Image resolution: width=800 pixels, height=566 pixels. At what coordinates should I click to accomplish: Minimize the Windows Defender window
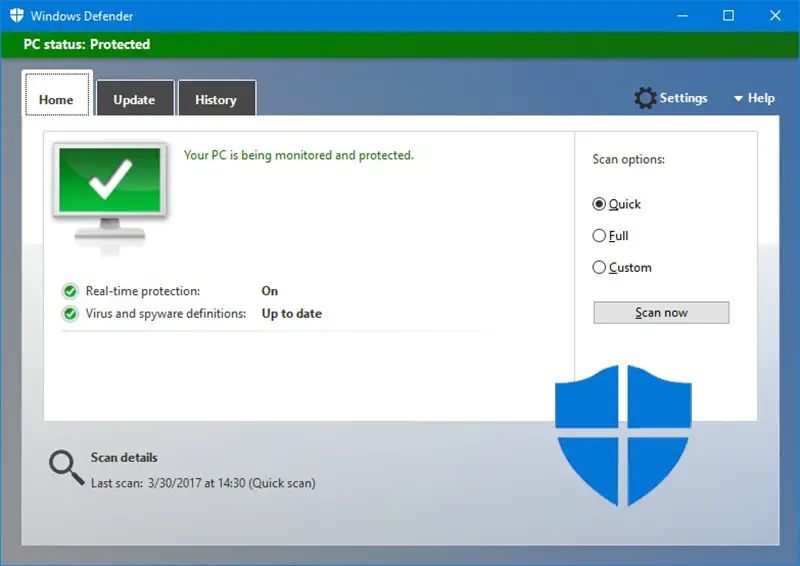point(682,16)
